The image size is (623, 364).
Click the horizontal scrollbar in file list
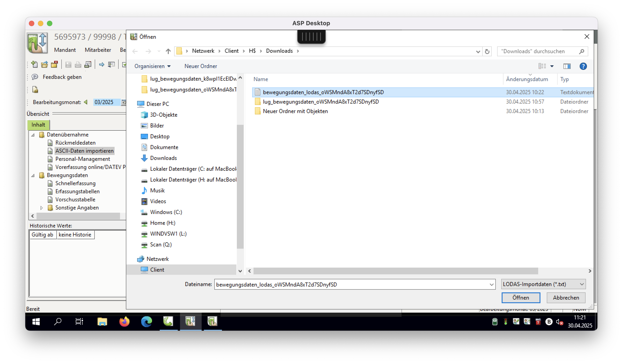coord(396,271)
